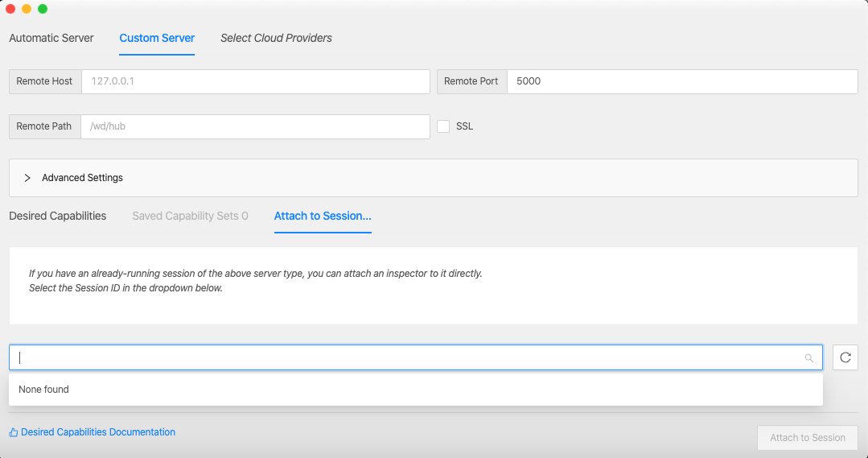This screenshot has width=868, height=458.
Task: Open the Session ID dropdown field
Action: tap(416, 357)
